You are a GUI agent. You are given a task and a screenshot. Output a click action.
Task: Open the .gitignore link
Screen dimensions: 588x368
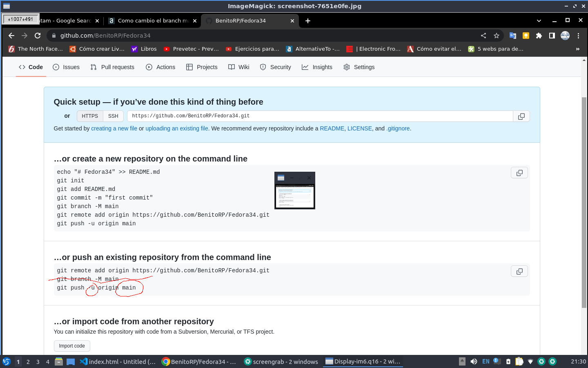(x=398, y=128)
